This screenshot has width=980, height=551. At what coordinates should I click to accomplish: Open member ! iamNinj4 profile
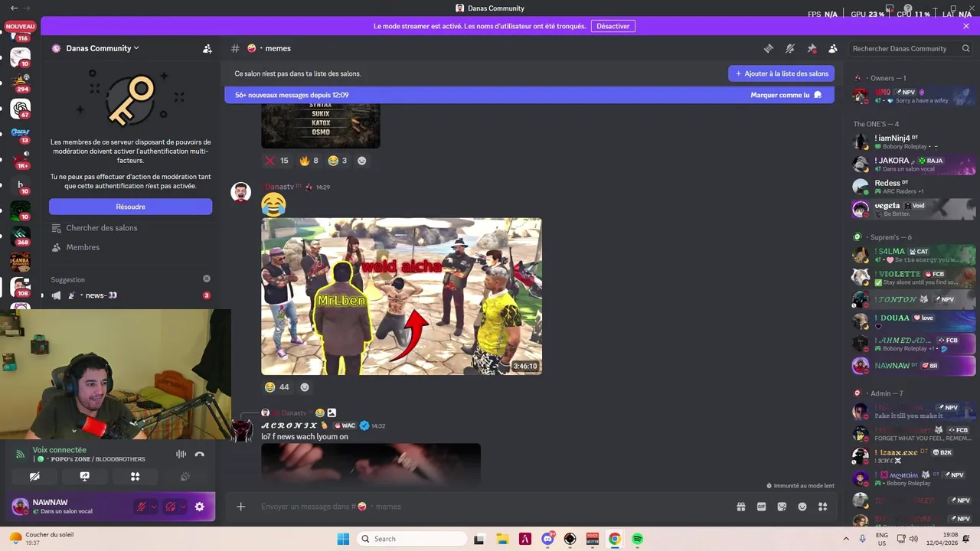tap(913, 142)
